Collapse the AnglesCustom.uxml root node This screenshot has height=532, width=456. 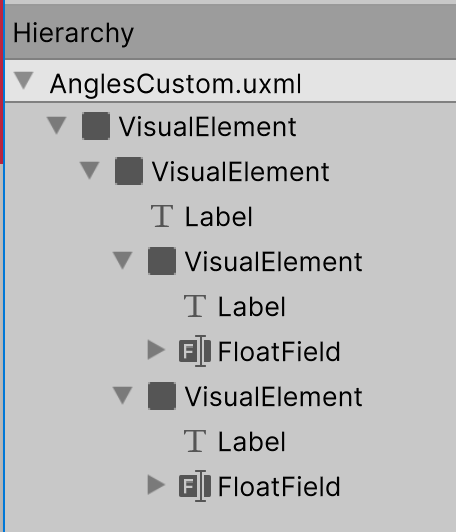point(24,81)
